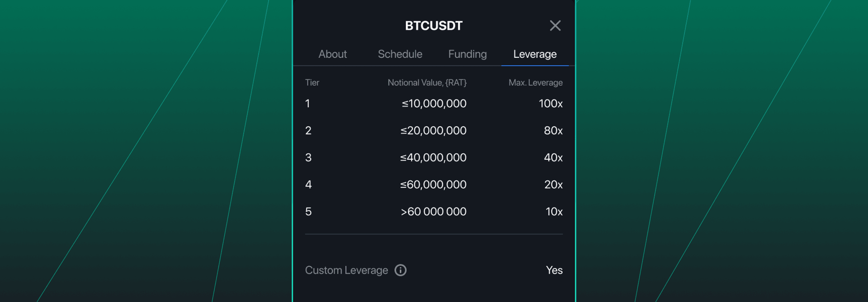Click the Max. Leverage column header
The height and width of the screenshot is (302, 868).
tap(535, 83)
